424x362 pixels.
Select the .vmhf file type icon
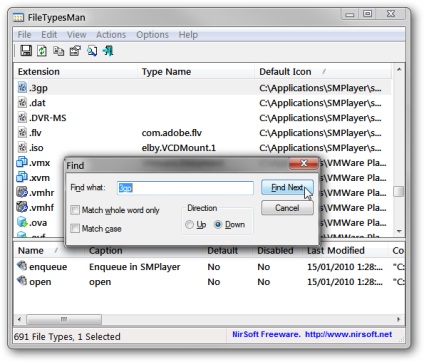22,207
